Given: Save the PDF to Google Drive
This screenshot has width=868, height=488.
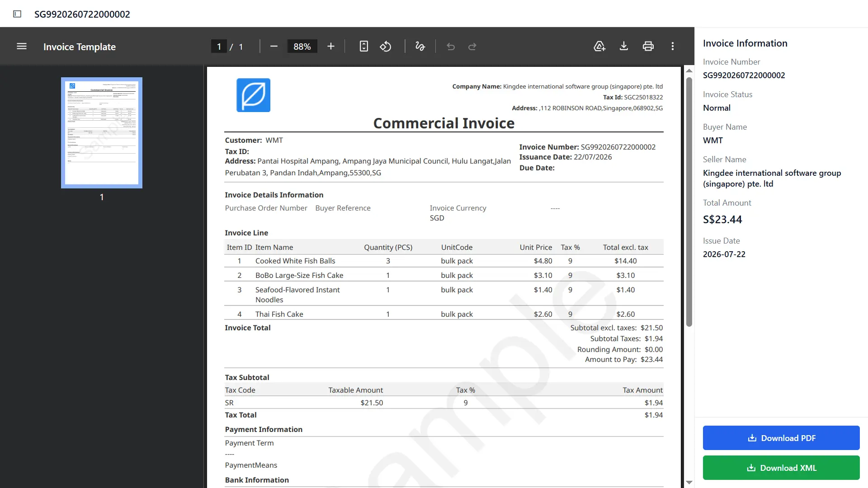Looking at the screenshot, I should 599,47.
